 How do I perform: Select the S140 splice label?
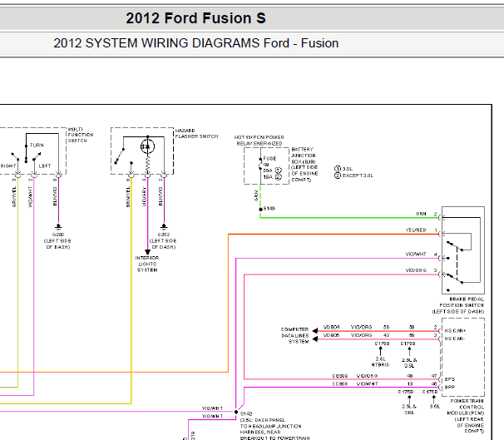click(269, 209)
